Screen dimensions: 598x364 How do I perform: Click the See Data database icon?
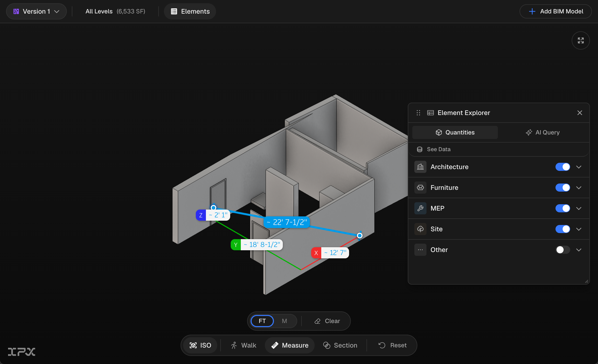tap(420, 149)
